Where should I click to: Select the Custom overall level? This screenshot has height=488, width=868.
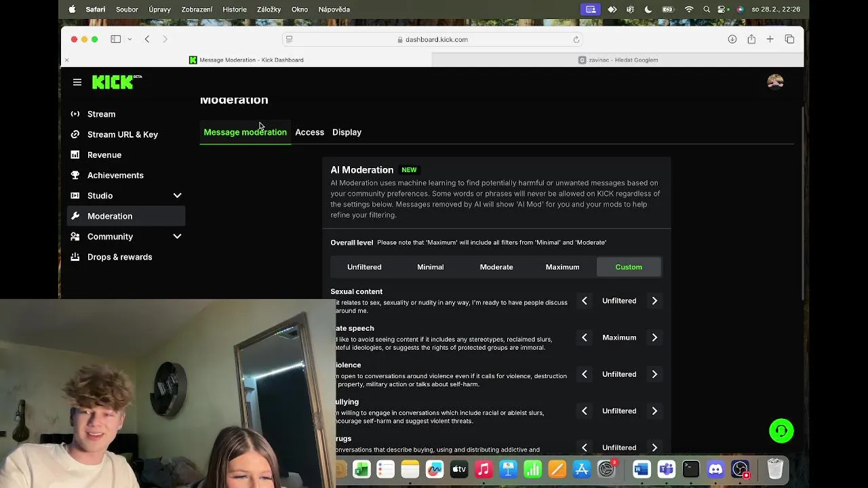point(629,267)
